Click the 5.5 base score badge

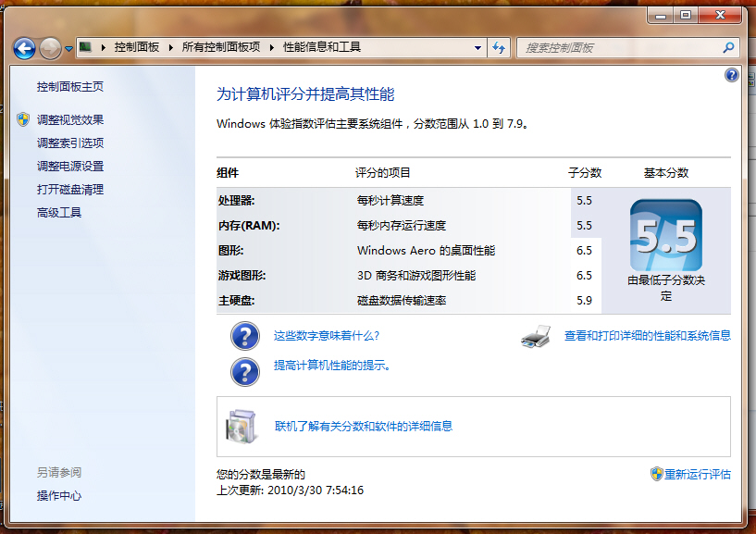click(666, 235)
